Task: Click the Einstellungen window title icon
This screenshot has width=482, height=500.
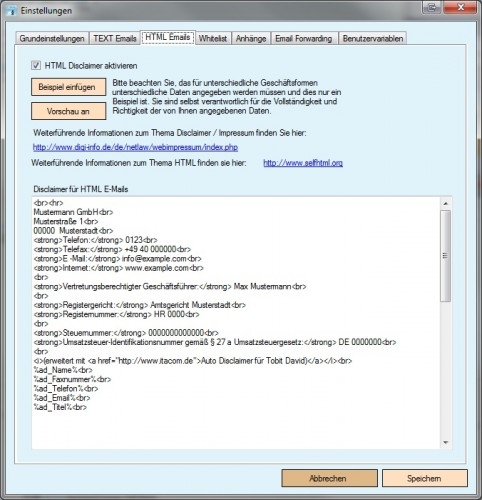Action: click(12, 10)
